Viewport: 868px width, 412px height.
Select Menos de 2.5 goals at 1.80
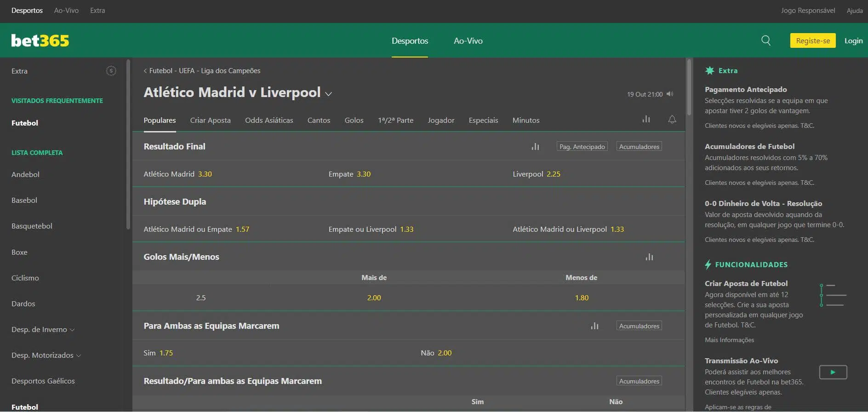pos(582,298)
